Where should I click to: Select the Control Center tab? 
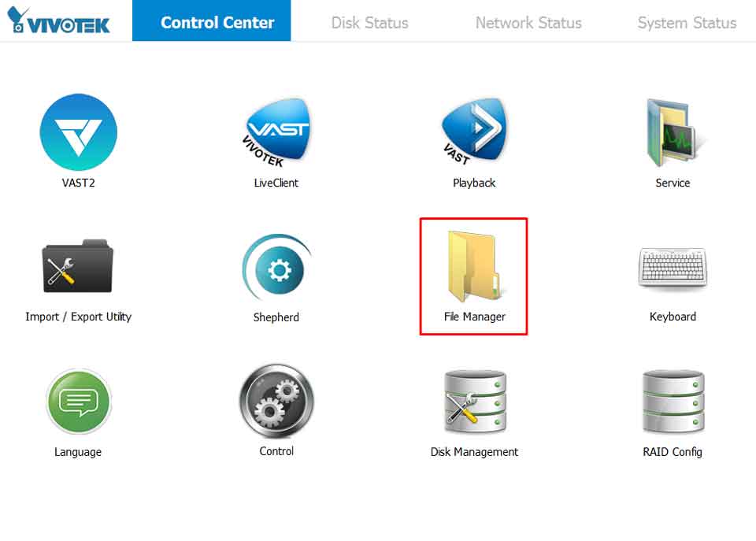(217, 22)
